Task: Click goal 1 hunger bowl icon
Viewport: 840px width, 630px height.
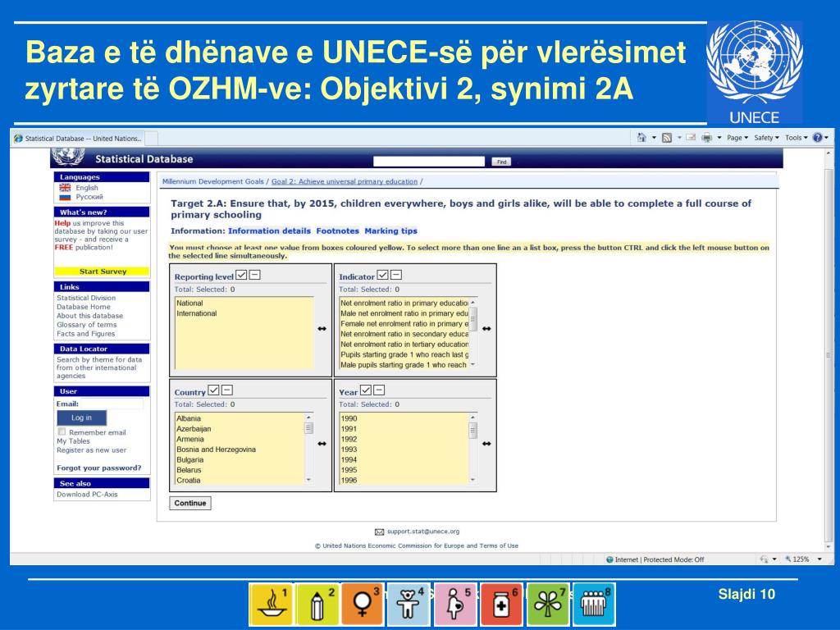Action: pyautogui.click(x=271, y=605)
